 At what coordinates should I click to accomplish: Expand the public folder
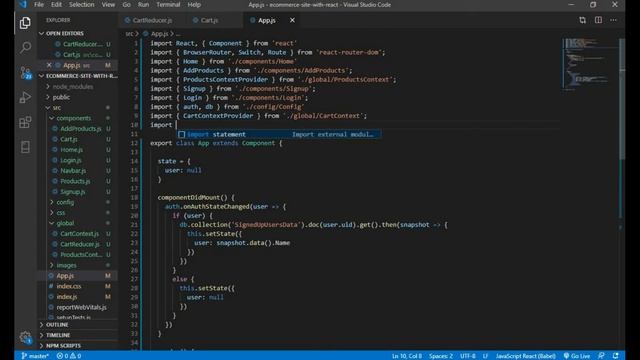[x=61, y=97]
